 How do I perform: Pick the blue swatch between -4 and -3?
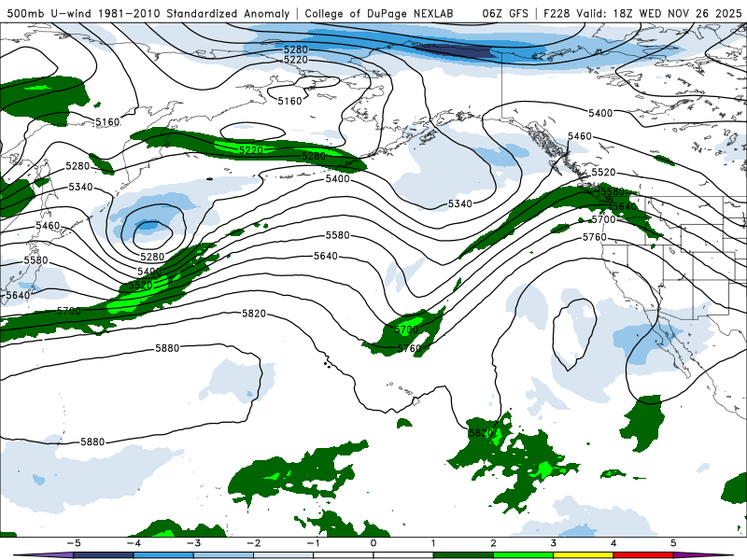point(163,555)
